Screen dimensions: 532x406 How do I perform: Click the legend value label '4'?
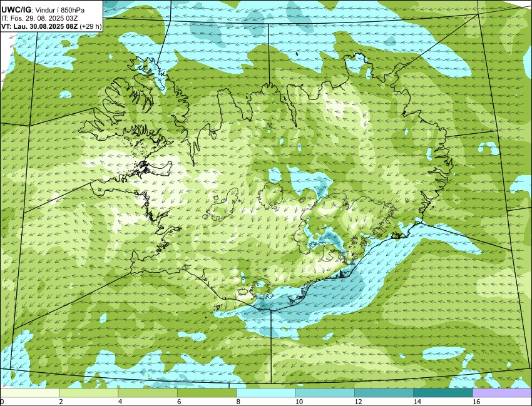(120, 402)
